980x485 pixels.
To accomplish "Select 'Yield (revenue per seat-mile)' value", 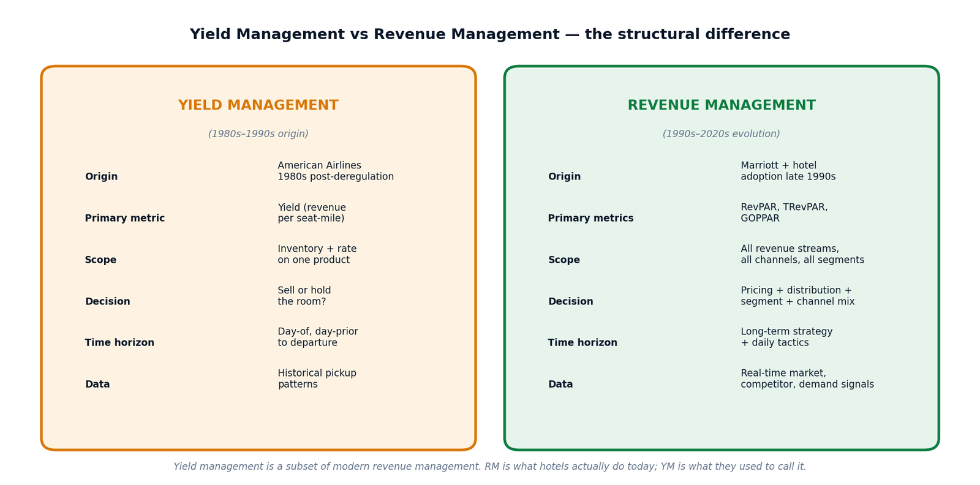I will point(312,213).
